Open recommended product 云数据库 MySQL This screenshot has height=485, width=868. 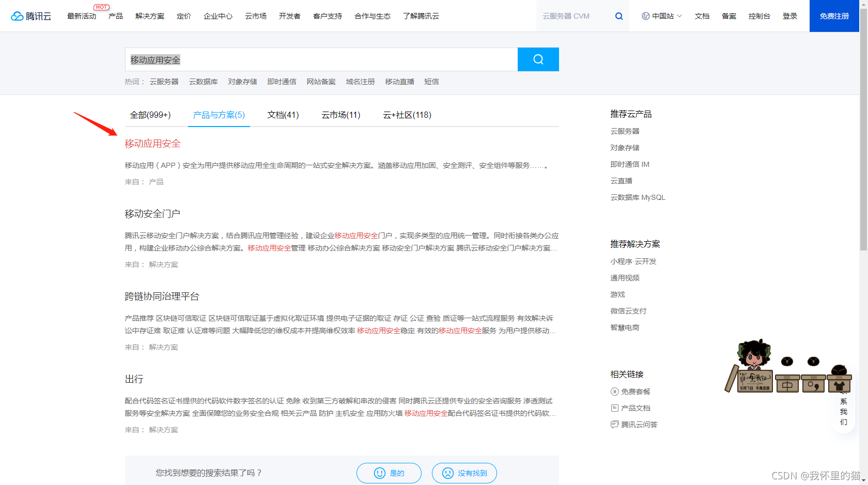click(638, 197)
